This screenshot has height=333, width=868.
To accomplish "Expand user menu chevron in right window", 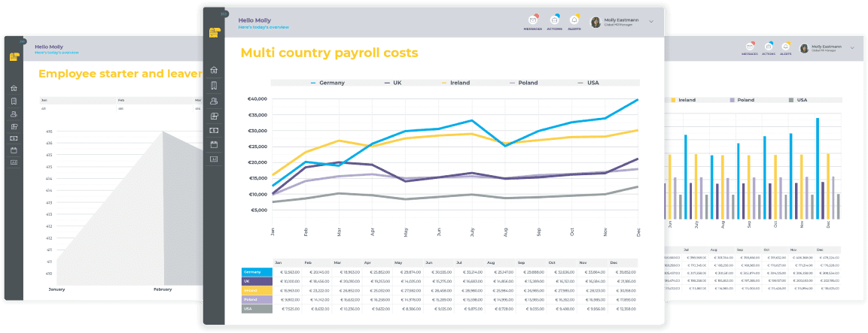I will tap(852, 47).
